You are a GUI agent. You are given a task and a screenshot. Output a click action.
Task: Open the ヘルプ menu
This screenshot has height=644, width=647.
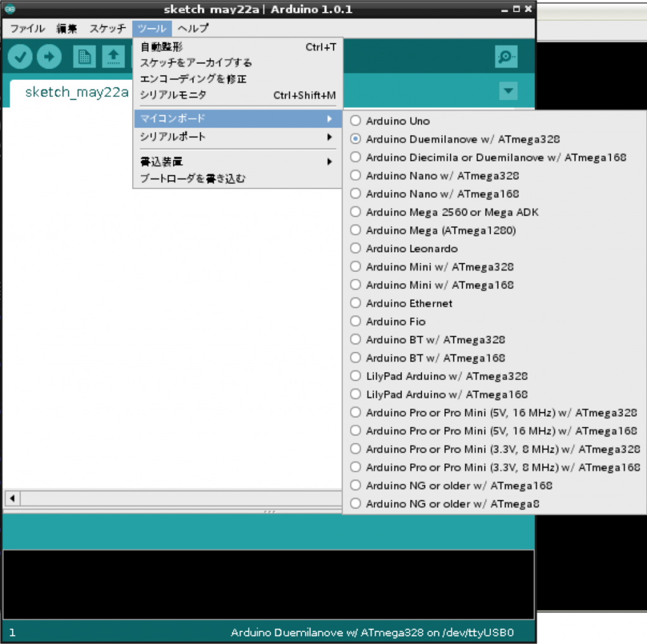pos(191,28)
